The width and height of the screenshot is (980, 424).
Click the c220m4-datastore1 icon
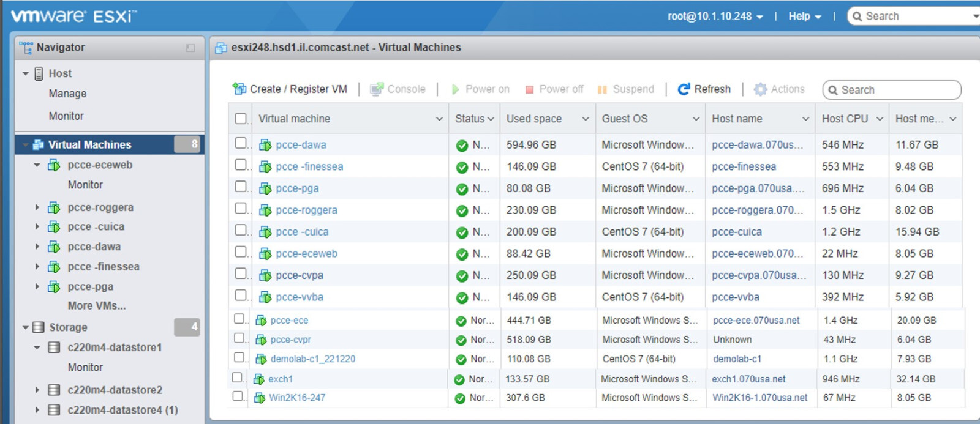click(54, 348)
